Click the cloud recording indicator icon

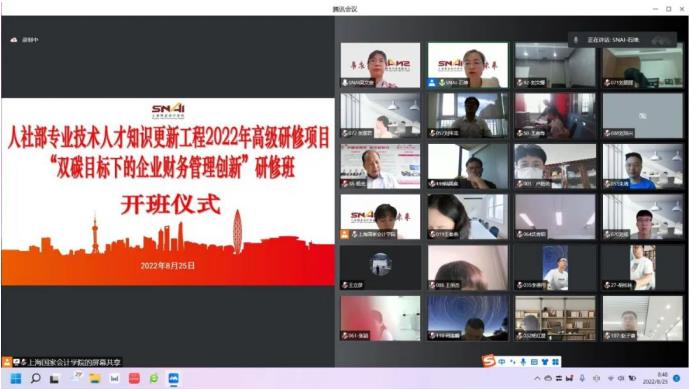coord(14,40)
